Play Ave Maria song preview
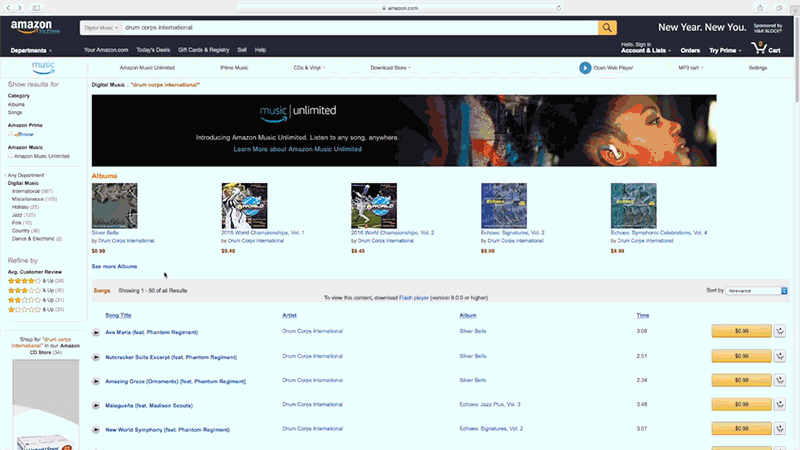800x450 pixels. 96,333
